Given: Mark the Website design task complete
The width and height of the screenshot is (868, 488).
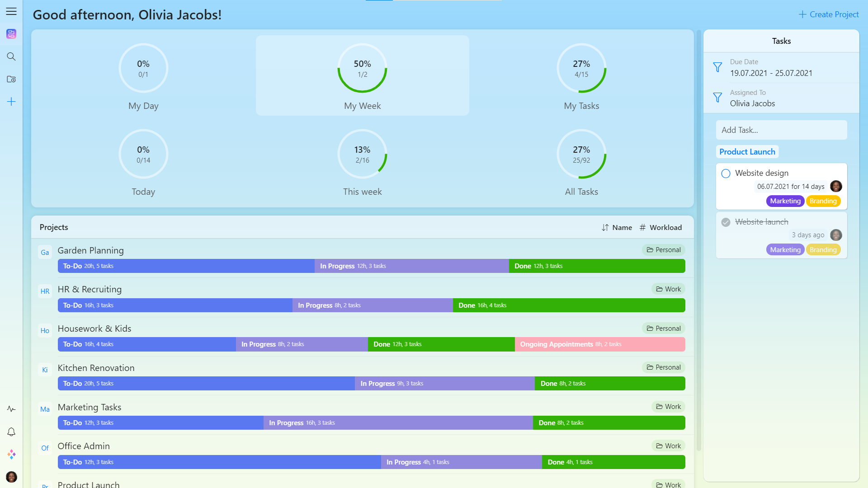Looking at the screenshot, I should pyautogui.click(x=726, y=174).
